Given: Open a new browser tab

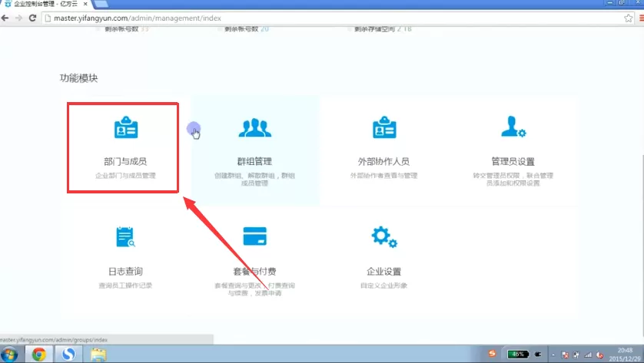Looking at the screenshot, I should coord(101,4).
